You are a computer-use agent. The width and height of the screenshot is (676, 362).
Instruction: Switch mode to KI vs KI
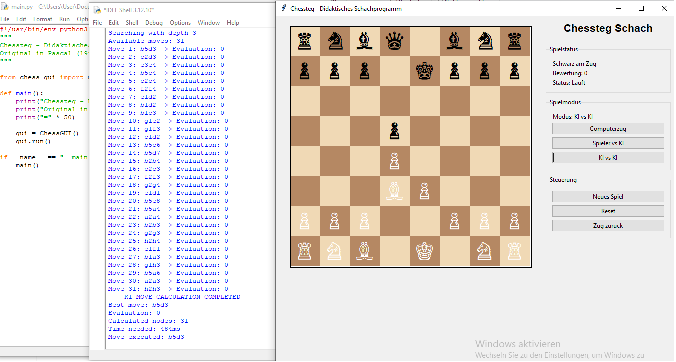pos(608,158)
